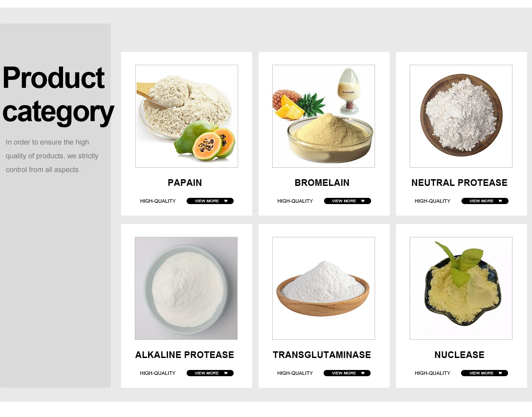Open the Alkaline Protease bowl image
This screenshot has height=417, width=532.
tap(186, 288)
